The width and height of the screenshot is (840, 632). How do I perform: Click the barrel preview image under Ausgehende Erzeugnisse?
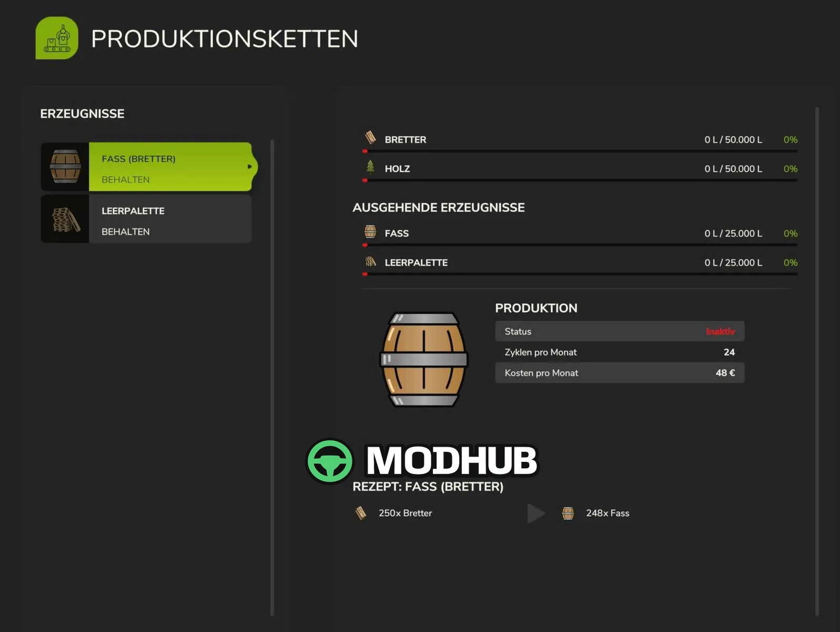(423, 360)
